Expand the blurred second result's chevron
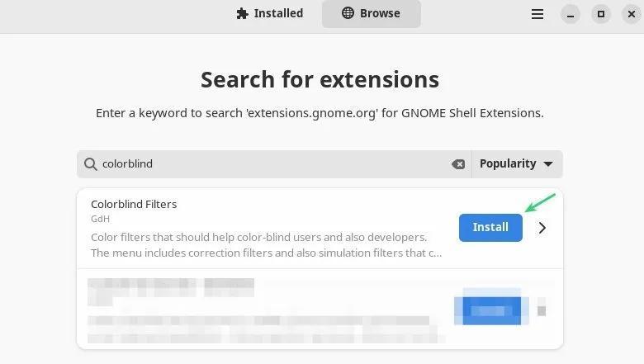The height and width of the screenshot is (364, 644). point(542,310)
